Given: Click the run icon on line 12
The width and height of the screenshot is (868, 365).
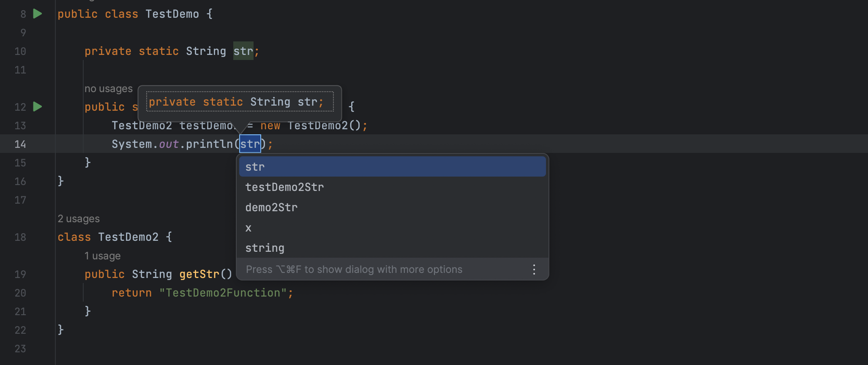Looking at the screenshot, I should point(38,107).
